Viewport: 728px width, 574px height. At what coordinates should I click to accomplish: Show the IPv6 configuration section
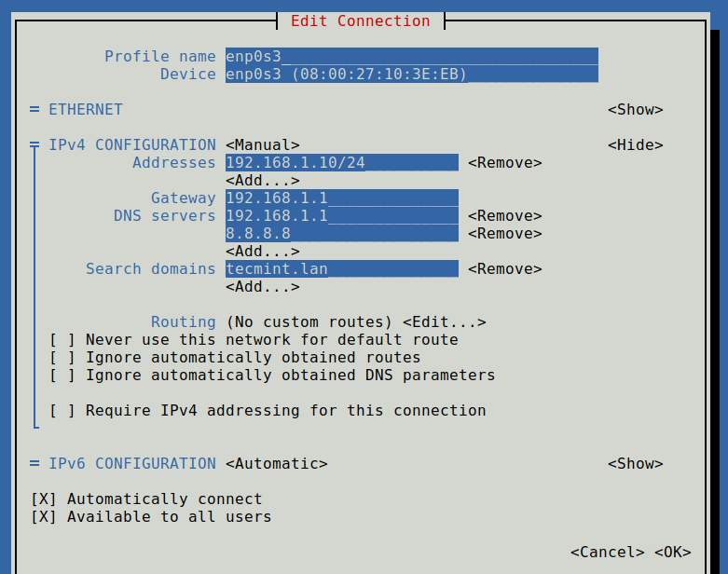(635, 464)
